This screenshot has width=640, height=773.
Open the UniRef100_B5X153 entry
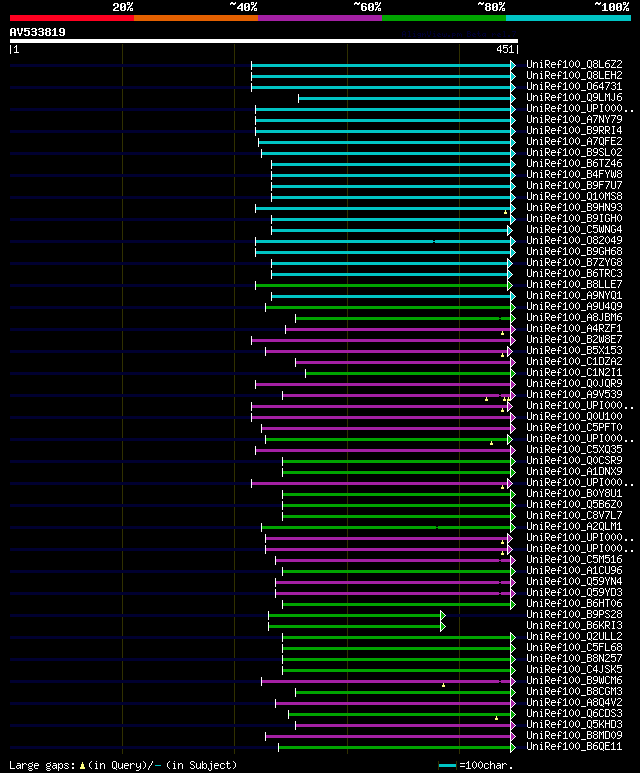coord(574,351)
